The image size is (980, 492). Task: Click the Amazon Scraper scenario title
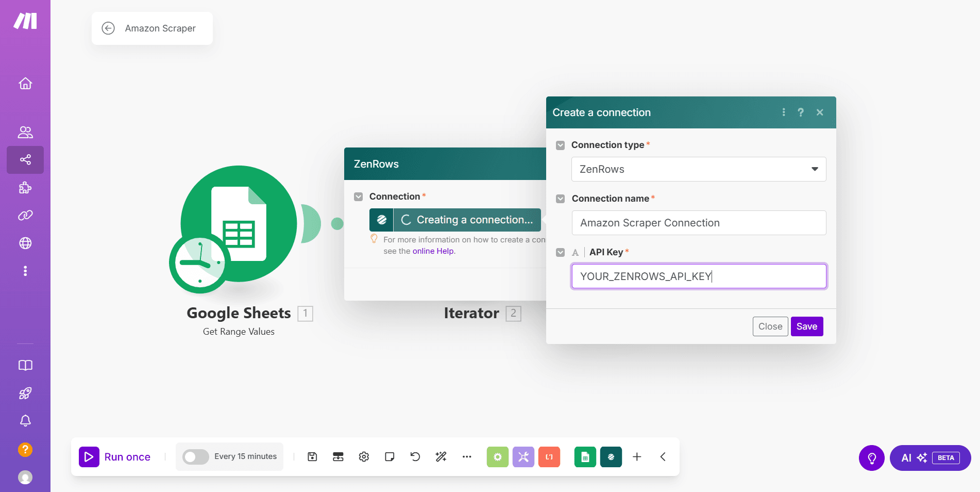[x=160, y=28]
